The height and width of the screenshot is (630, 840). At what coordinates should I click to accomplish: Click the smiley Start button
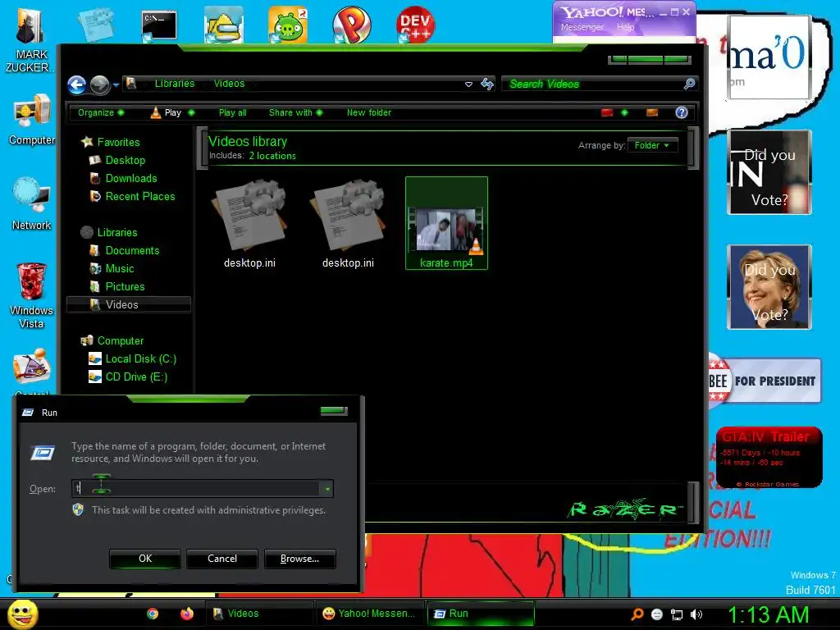click(x=22, y=614)
